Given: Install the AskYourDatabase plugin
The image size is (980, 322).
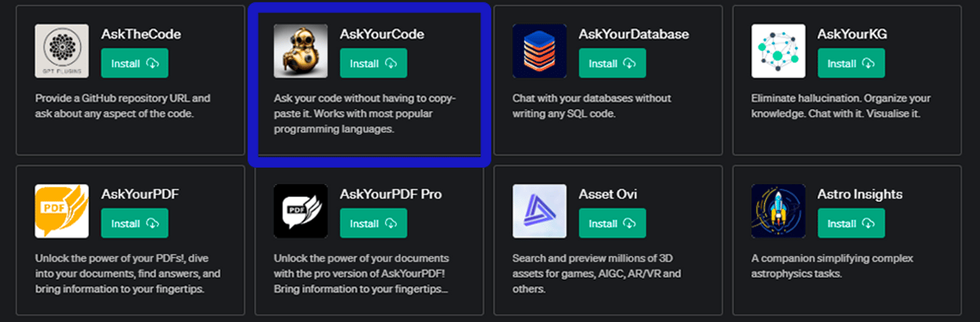Looking at the screenshot, I should tap(613, 63).
